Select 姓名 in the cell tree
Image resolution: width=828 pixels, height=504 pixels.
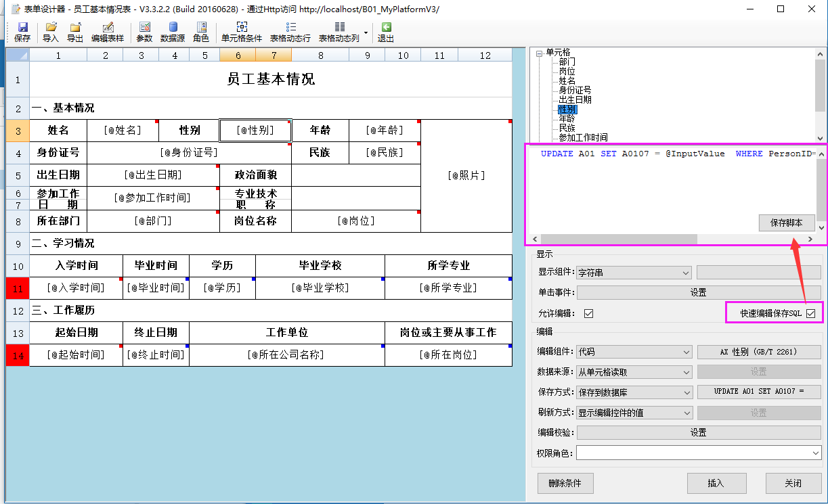click(567, 81)
